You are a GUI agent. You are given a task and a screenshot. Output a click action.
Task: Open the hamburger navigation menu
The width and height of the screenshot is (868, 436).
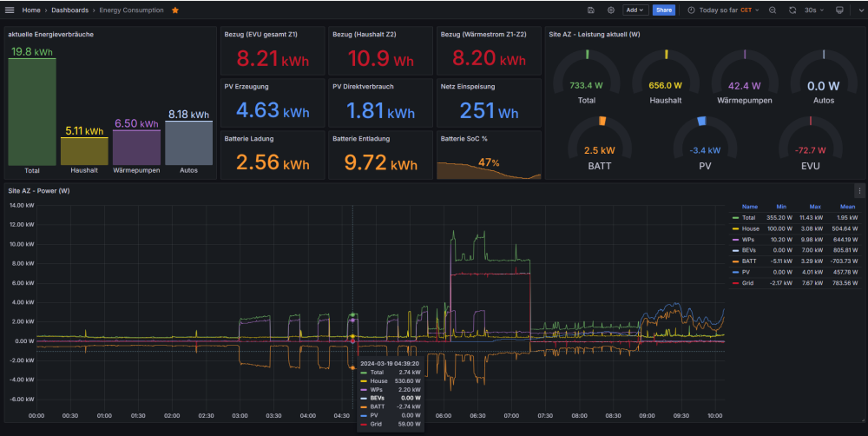[10, 10]
